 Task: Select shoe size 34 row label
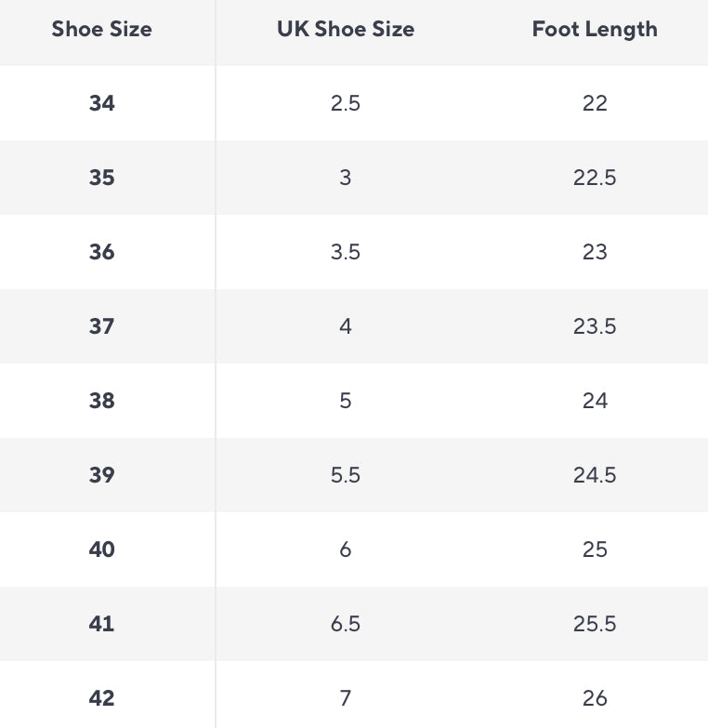tap(101, 103)
